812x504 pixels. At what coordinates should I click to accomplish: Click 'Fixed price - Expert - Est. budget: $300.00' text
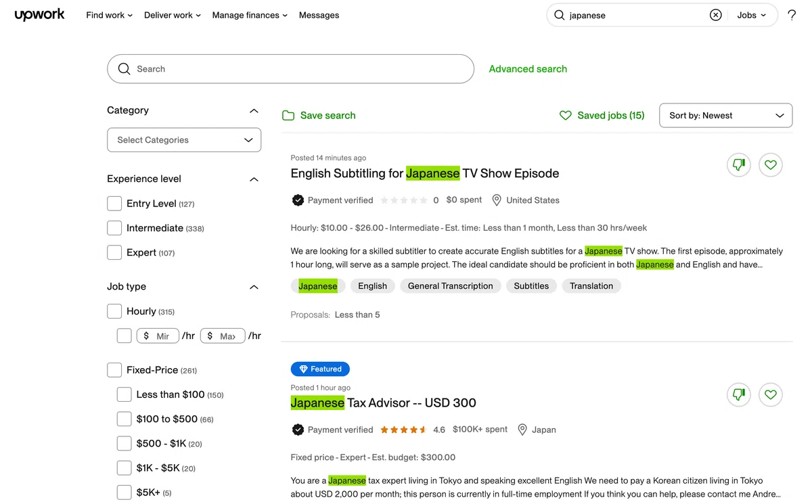pos(373,457)
